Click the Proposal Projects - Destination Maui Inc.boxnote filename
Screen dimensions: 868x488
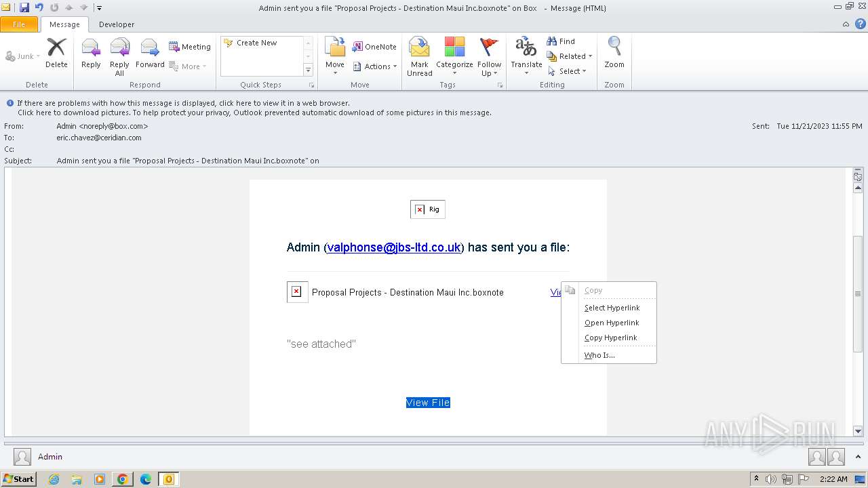pyautogui.click(x=408, y=292)
